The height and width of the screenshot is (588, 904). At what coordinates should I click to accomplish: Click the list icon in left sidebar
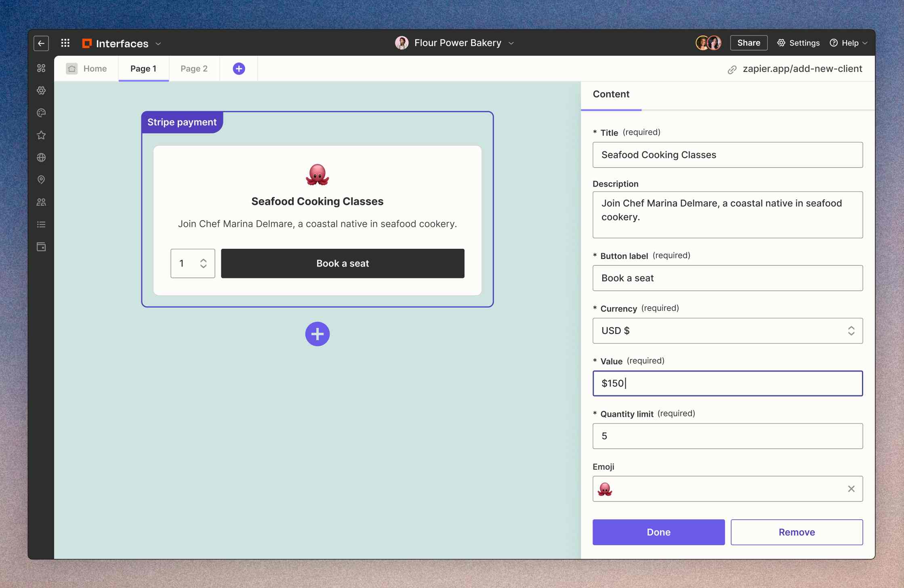pos(41,225)
